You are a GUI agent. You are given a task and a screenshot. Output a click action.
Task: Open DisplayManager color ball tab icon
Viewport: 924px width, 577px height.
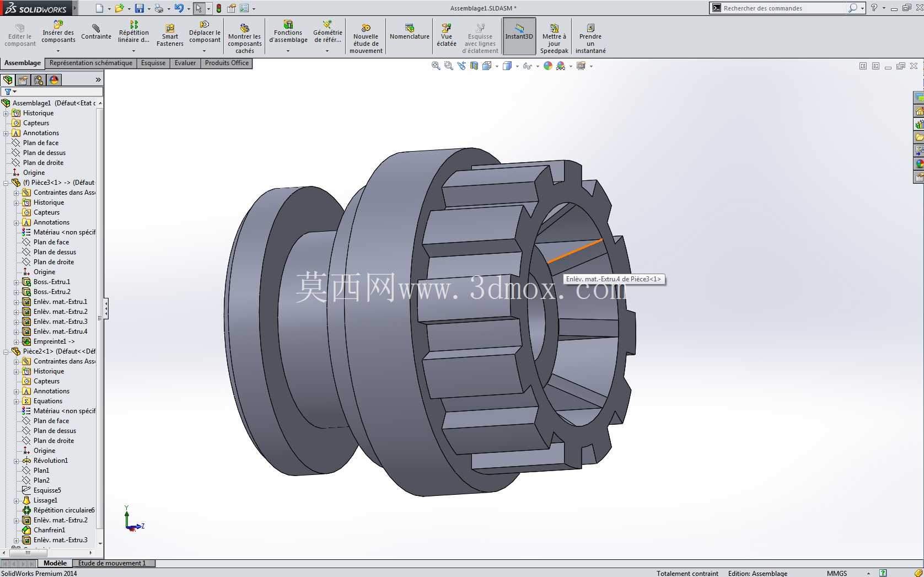54,80
